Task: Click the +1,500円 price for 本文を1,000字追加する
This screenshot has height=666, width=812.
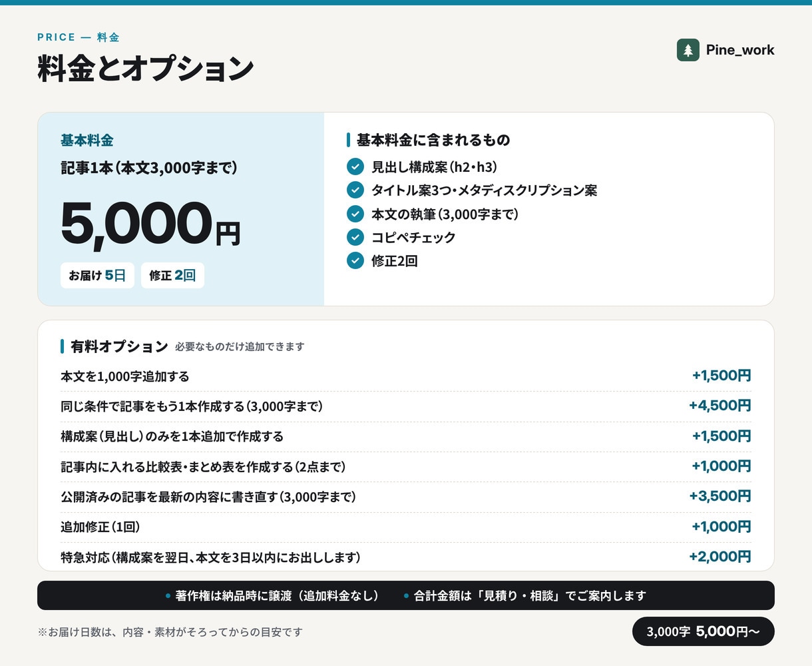Action: click(721, 376)
